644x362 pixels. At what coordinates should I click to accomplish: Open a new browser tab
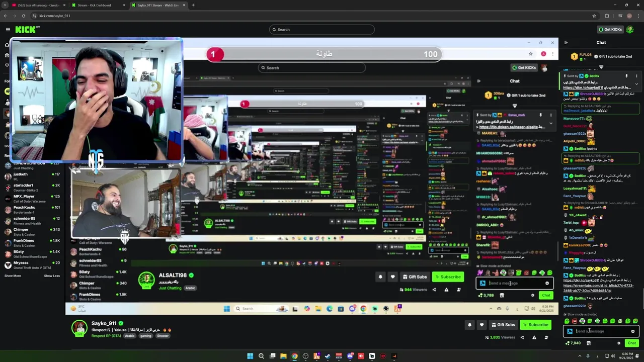point(193,5)
